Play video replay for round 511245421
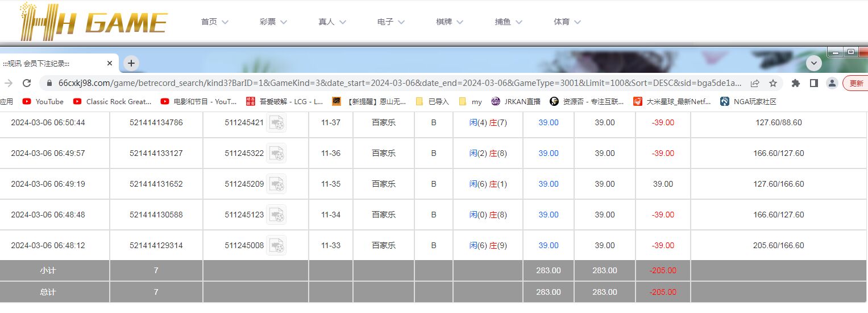Viewport: 868px width, 313px height. [277, 122]
